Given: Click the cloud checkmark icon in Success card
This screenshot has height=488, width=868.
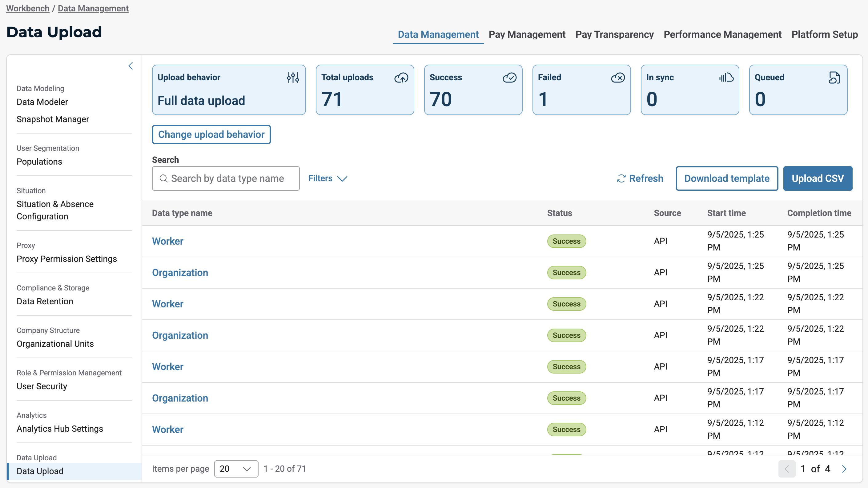Looking at the screenshot, I should (509, 78).
